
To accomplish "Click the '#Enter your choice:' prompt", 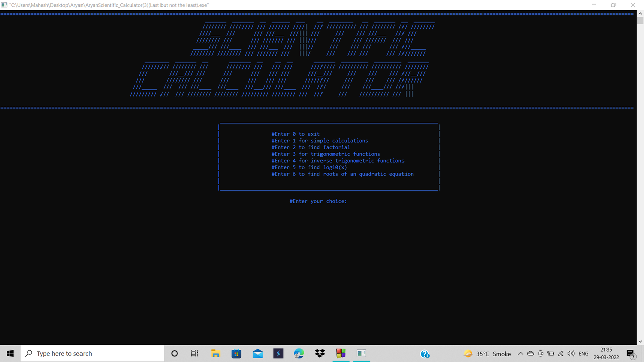I will tap(318, 201).
